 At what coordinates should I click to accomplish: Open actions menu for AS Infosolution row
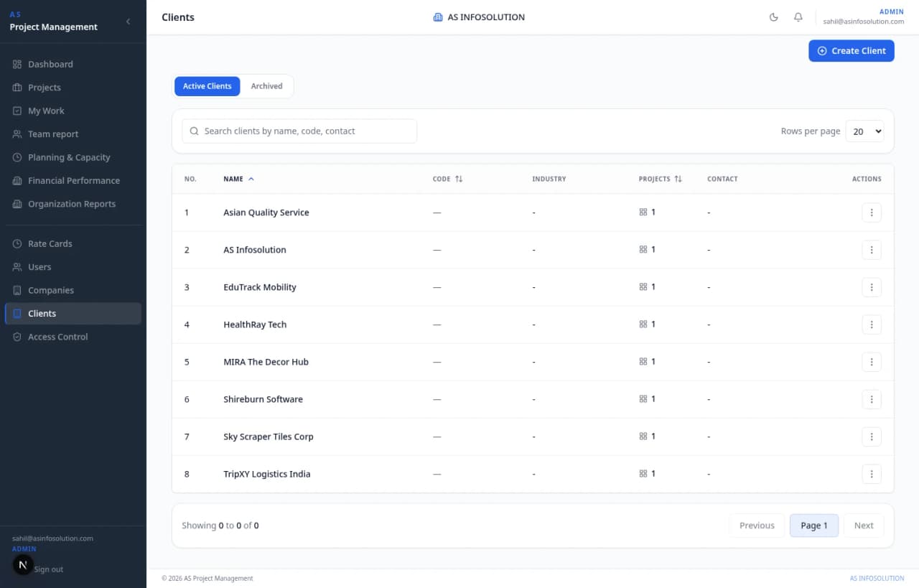click(x=871, y=250)
